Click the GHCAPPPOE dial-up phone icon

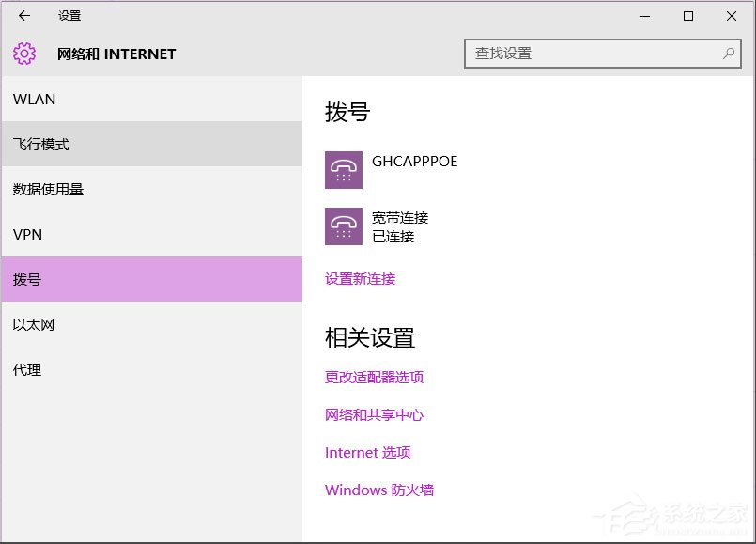(x=344, y=170)
